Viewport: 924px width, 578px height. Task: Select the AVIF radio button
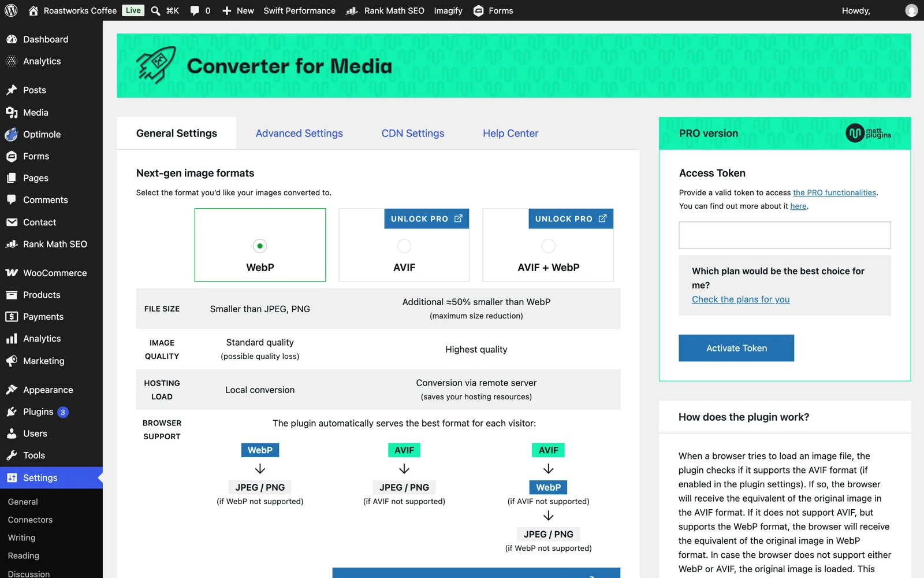tap(404, 246)
